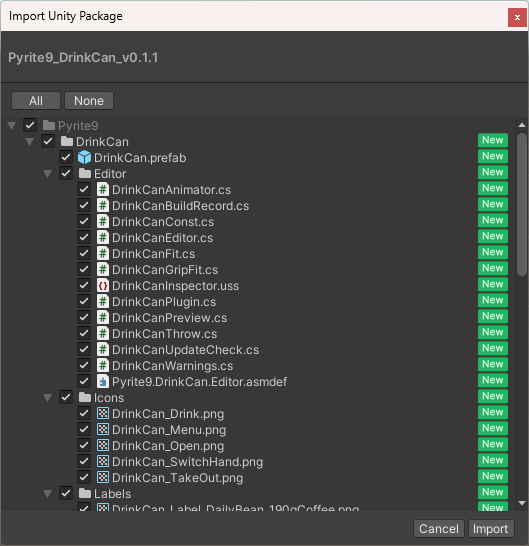
Task: Click the Editor folder icon
Action: click(x=85, y=173)
